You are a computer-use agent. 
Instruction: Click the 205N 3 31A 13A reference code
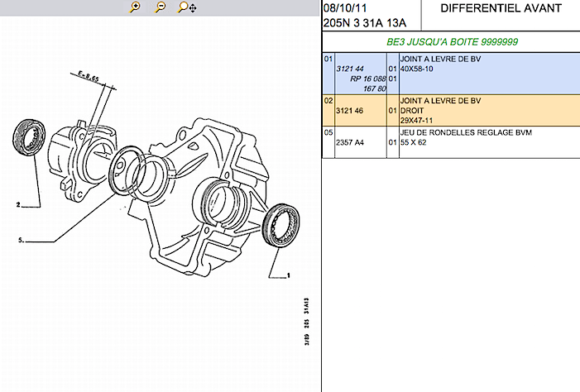tap(365, 23)
